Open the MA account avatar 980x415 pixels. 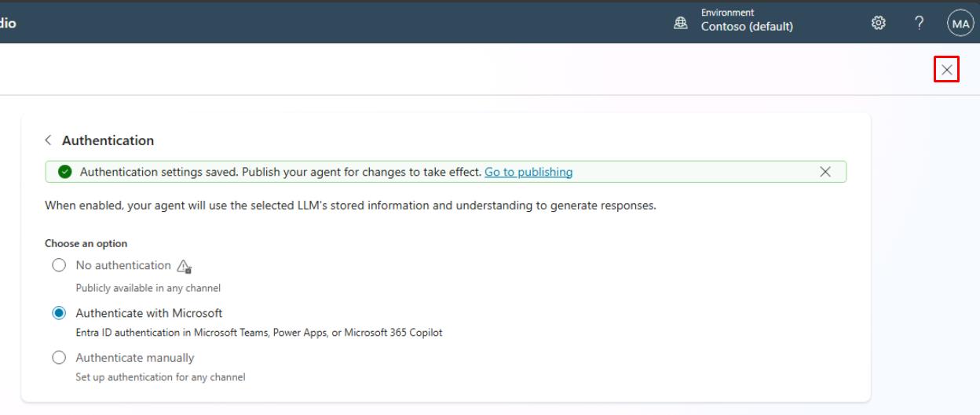coord(960,24)
